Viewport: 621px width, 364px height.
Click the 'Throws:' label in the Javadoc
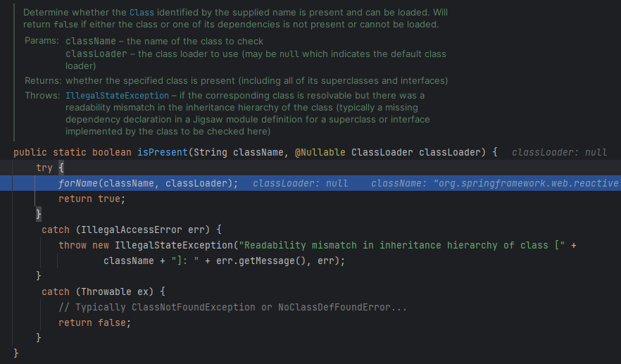click(x=42, y=96)
